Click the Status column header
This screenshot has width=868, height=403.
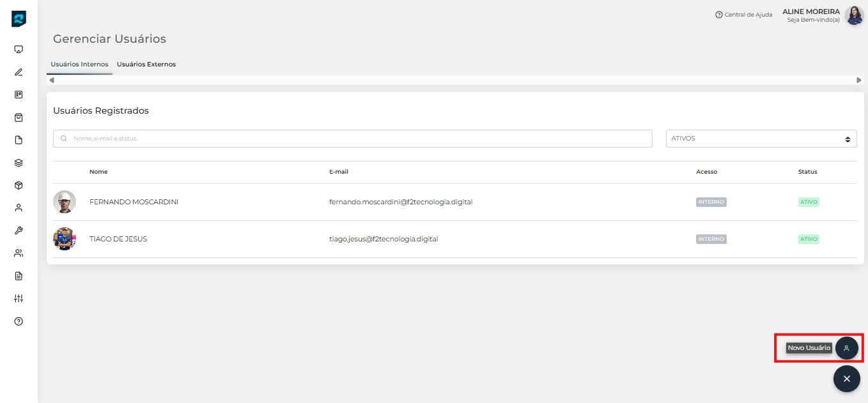(807, 172)
